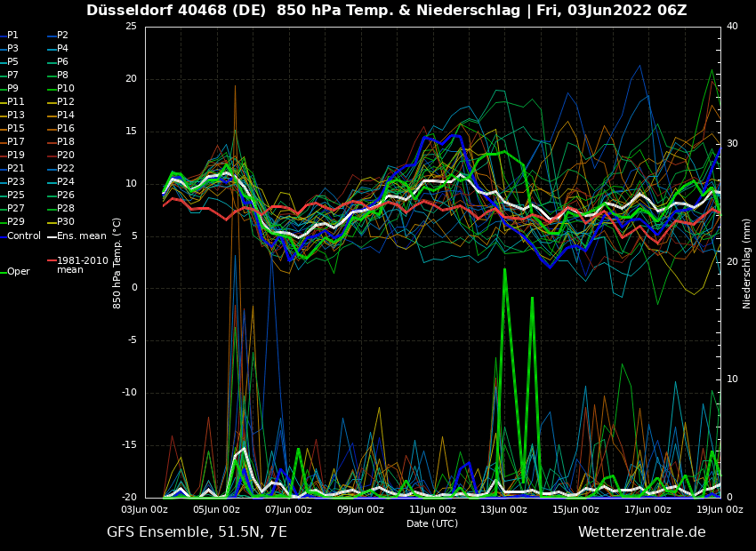Click the Ens. mean legend label
Viewport: 756px width, 551px height.
point(81,236)
